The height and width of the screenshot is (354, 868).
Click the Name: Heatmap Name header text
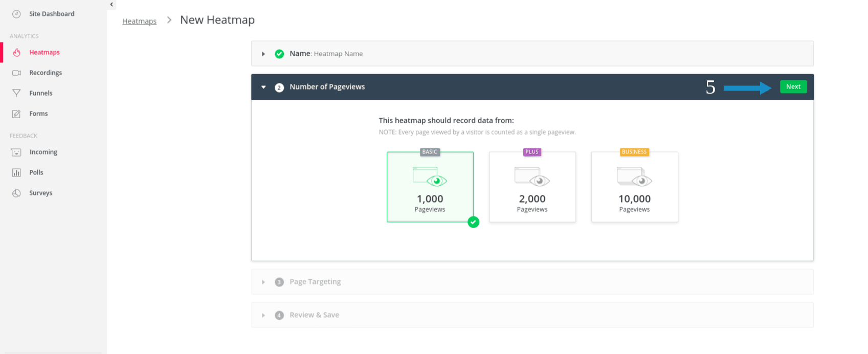point(326,54)
